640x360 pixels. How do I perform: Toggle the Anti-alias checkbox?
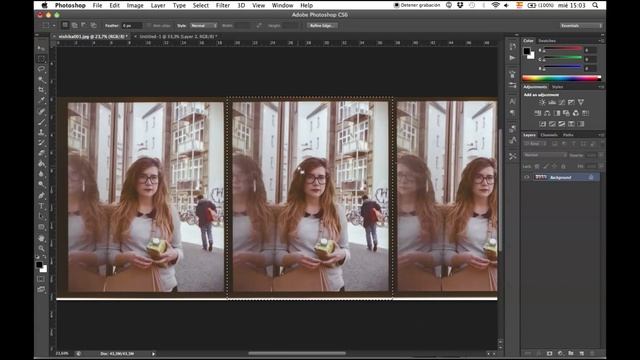point(149,25)
